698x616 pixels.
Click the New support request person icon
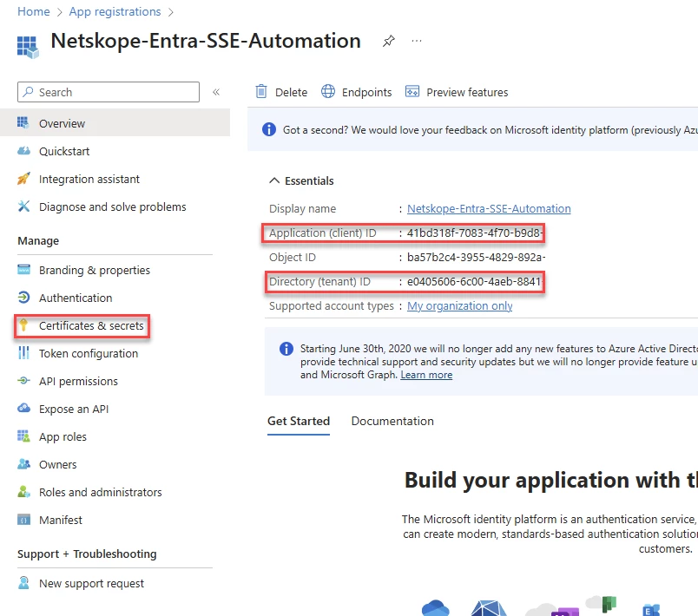23,583
